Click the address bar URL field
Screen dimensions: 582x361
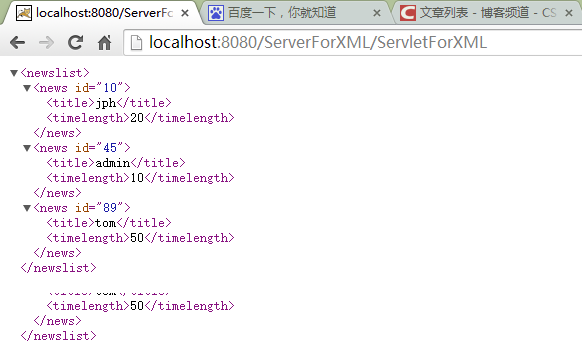[353, 43]
